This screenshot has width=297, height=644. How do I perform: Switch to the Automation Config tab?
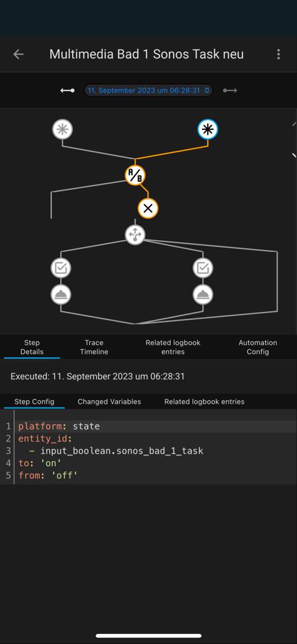click(x=257, y=347)
